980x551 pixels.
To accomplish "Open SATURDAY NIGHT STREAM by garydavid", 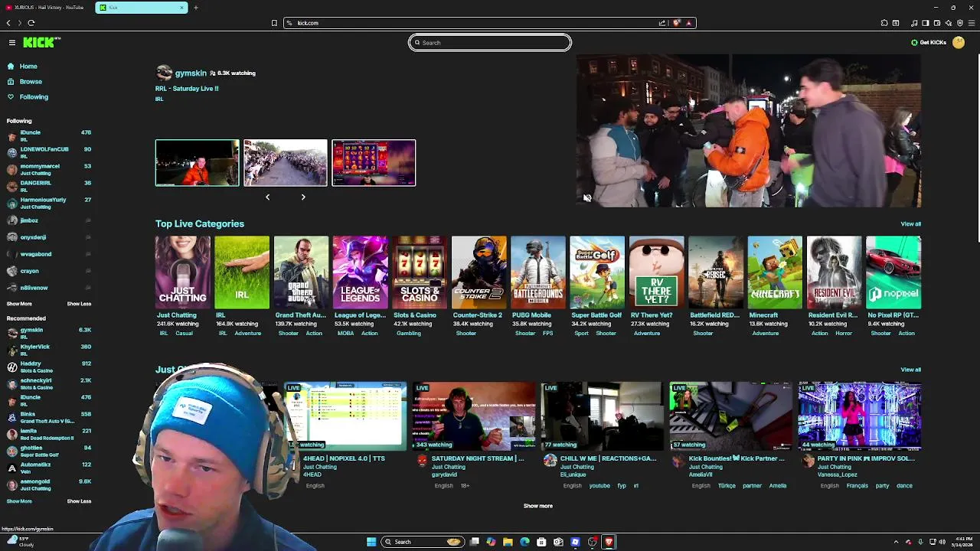I will tap(474, 417).
